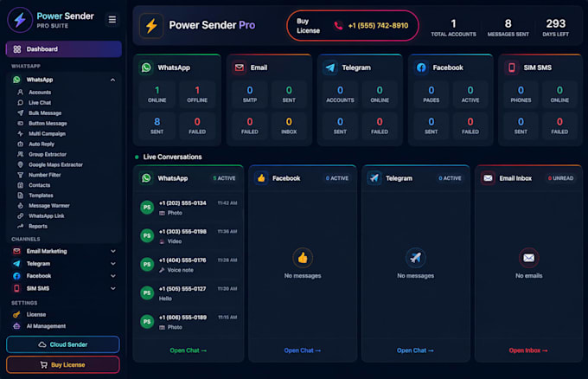The image size is (588, 379).
Task: Click Open Chat link in Facebook panel
Action: [303, 350]
